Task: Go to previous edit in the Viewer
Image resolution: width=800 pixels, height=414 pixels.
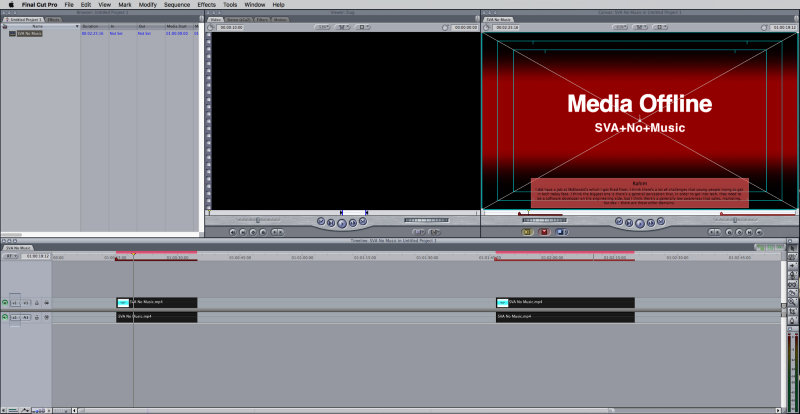Action: point(321,221)
